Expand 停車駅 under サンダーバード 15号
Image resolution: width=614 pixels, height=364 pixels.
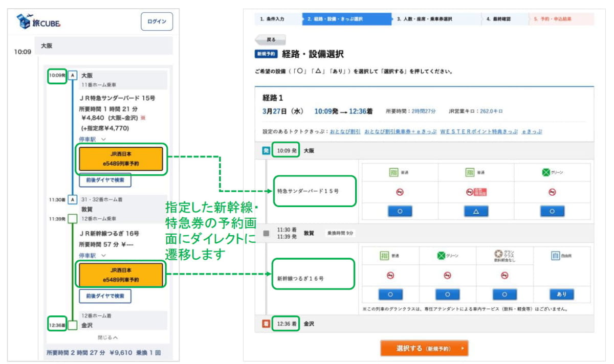(x=93, y=139)
